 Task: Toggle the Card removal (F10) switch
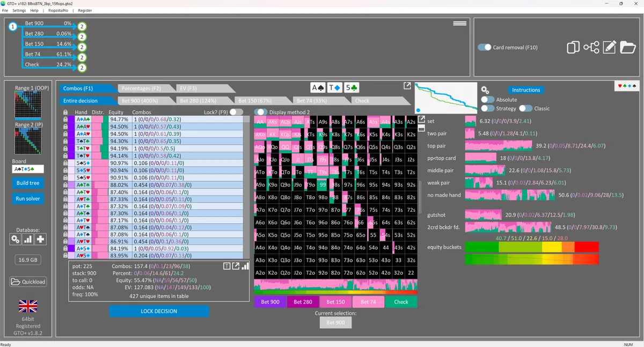pos(485,47)
